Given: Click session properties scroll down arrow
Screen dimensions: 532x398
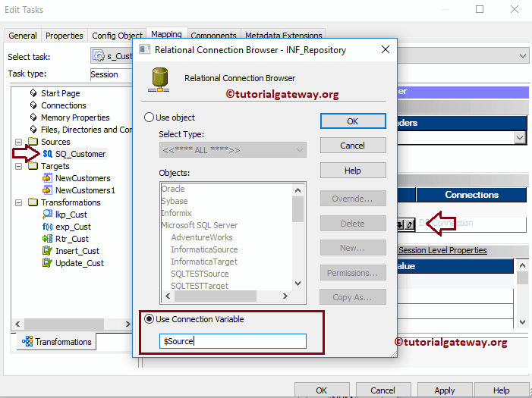Looking at the screenshot, I should (522, 322).
